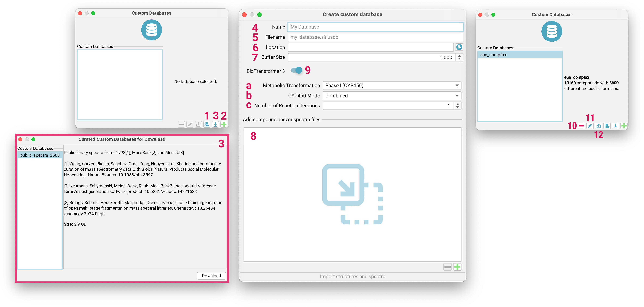Image resolution: width=644 pixels, height=307 pixels.
Task: Click export icon beside edit pencil
Action: click(x=599, y=126)
